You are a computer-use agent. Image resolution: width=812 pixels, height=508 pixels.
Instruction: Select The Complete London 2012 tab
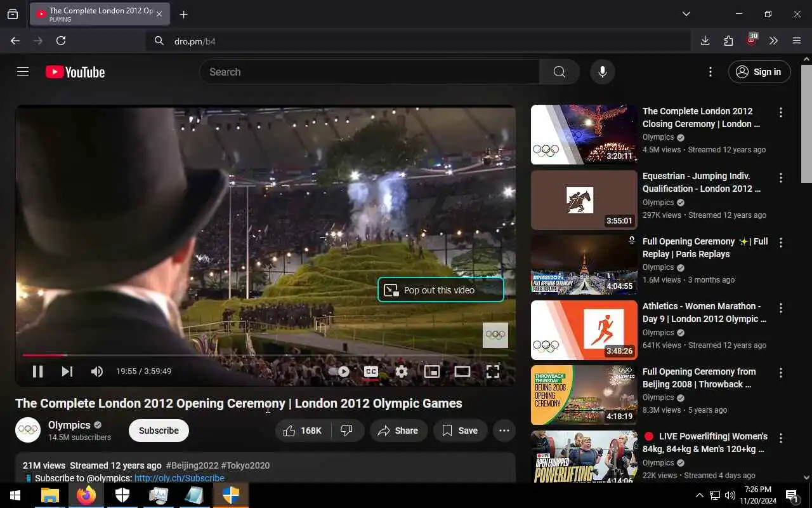tap(100, 14)
